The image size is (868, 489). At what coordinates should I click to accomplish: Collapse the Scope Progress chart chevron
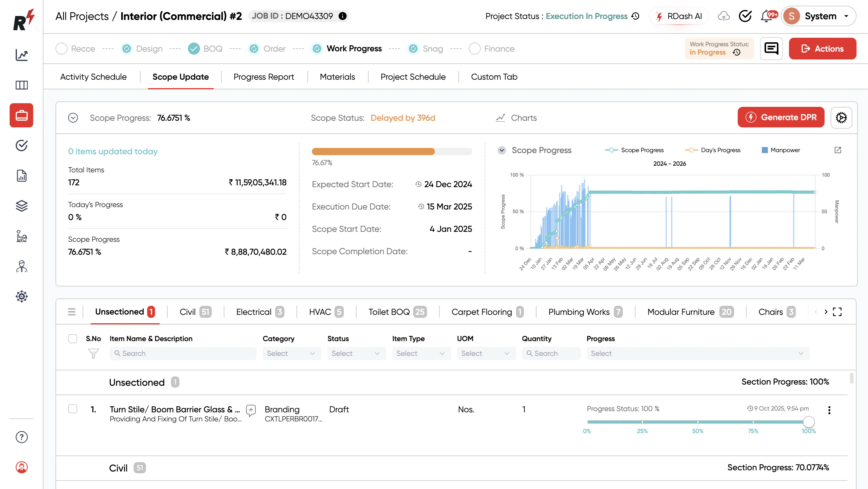[502, 150]
